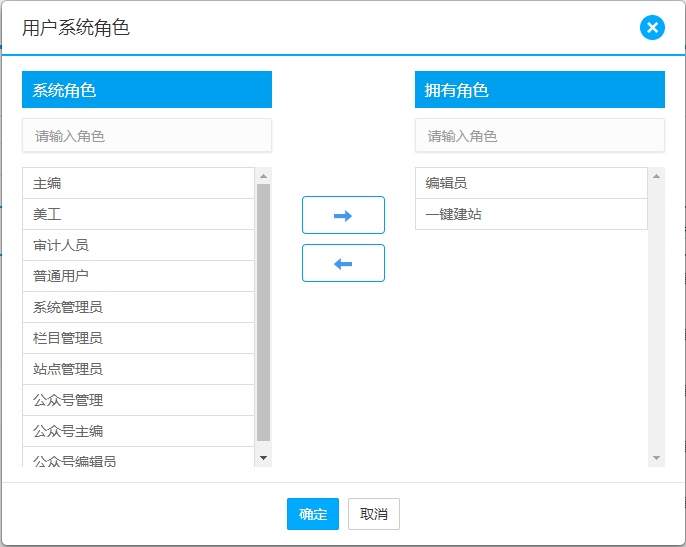
Task: Choose the 站点管理员 role
Action: click(x=139, y=369)
